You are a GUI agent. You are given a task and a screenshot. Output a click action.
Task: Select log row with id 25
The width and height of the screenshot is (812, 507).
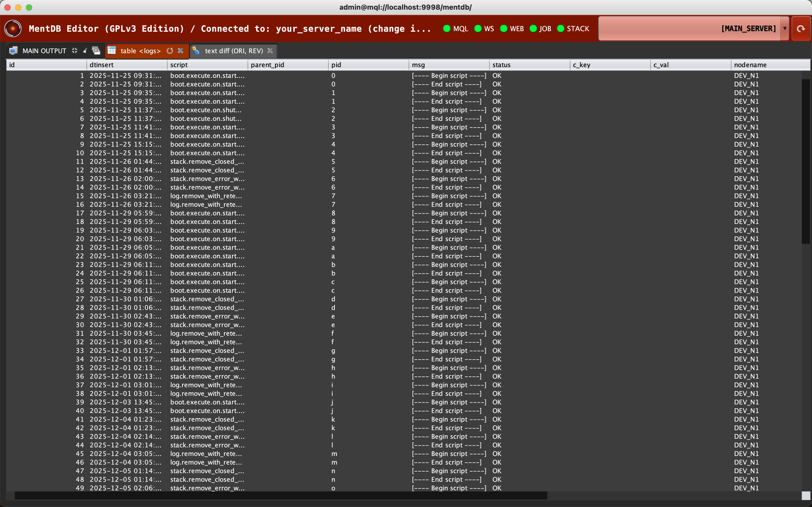click(208, 282)
